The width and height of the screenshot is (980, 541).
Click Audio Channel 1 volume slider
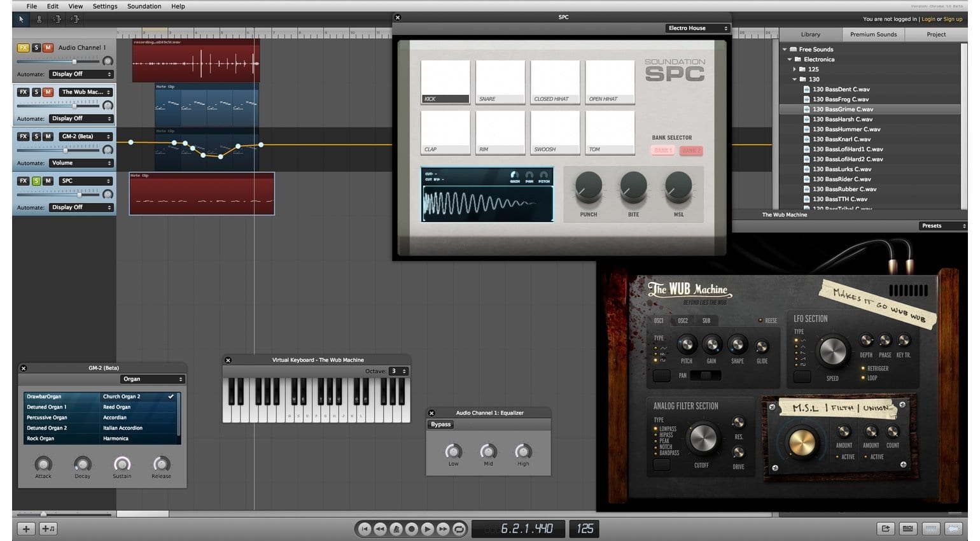(x=59, y=62)
